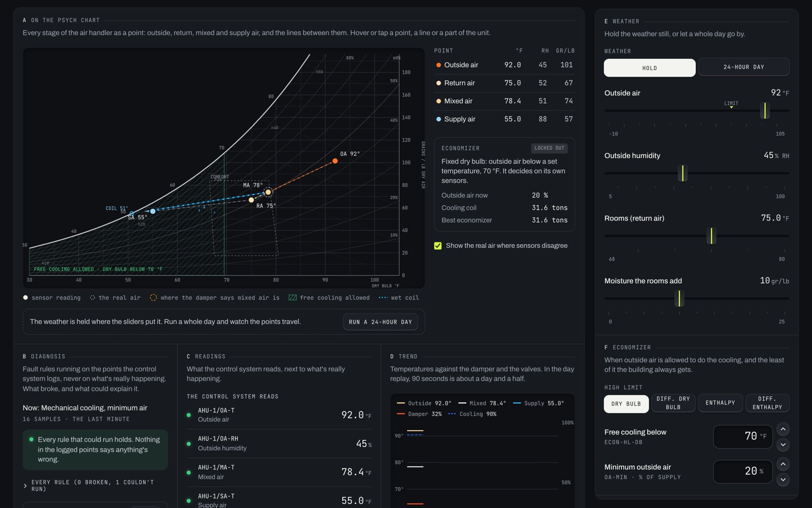This screenshot has height=508, width=812.
Task: Click the Outside 92.0° trend legend entry
Action: coord(424,403)
